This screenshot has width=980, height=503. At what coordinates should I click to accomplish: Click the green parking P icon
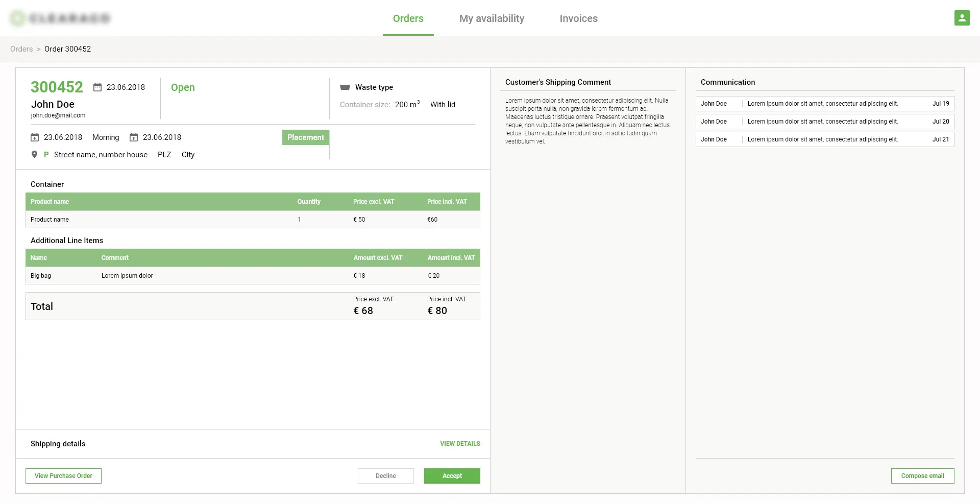[46, 155]
